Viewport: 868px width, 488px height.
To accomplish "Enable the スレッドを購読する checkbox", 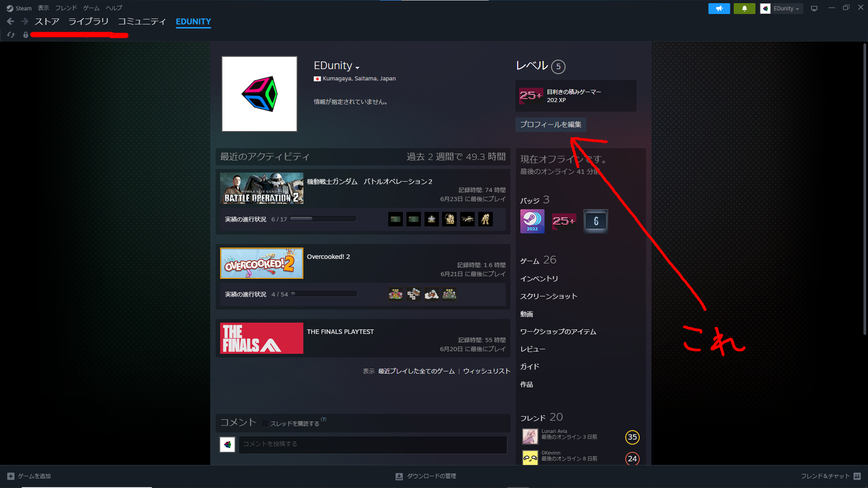I will tap(265, 423).
